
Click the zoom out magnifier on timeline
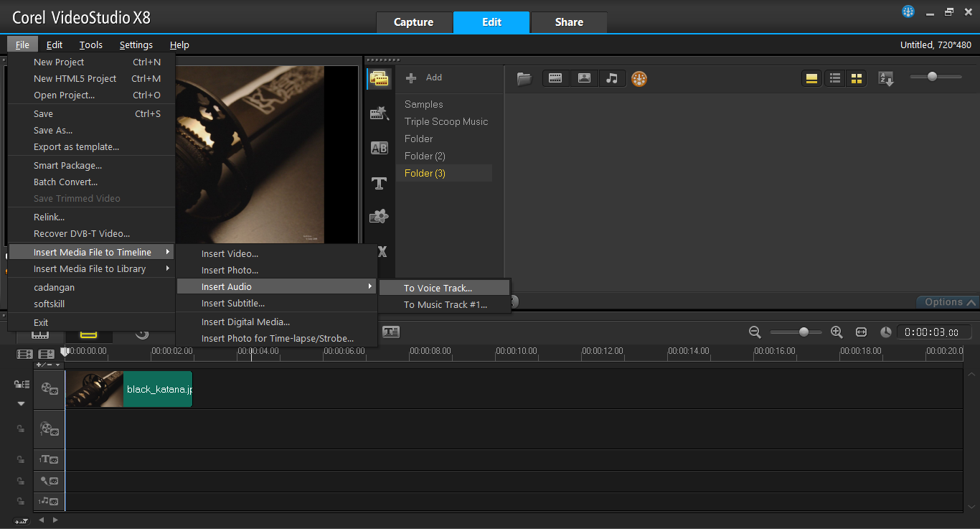click(755, 332)
